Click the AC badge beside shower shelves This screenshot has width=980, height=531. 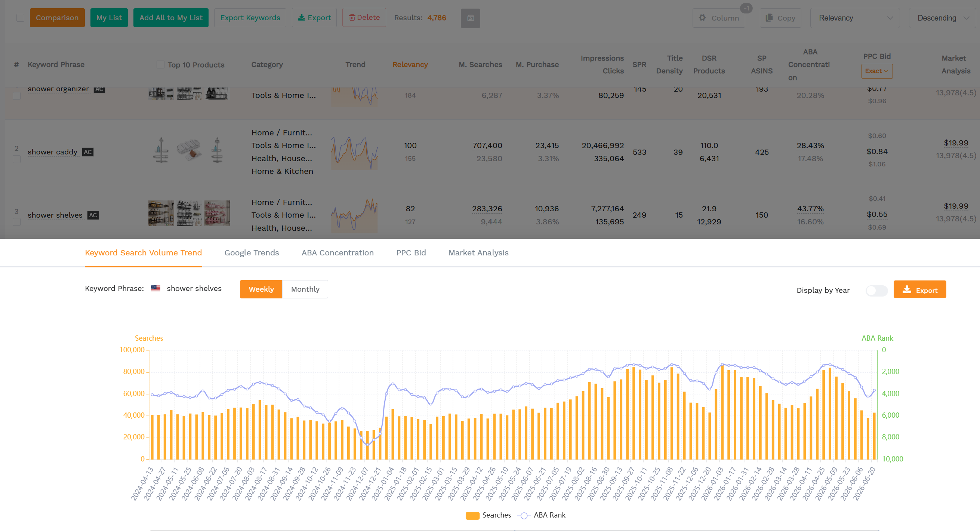(x=93, y=215)
